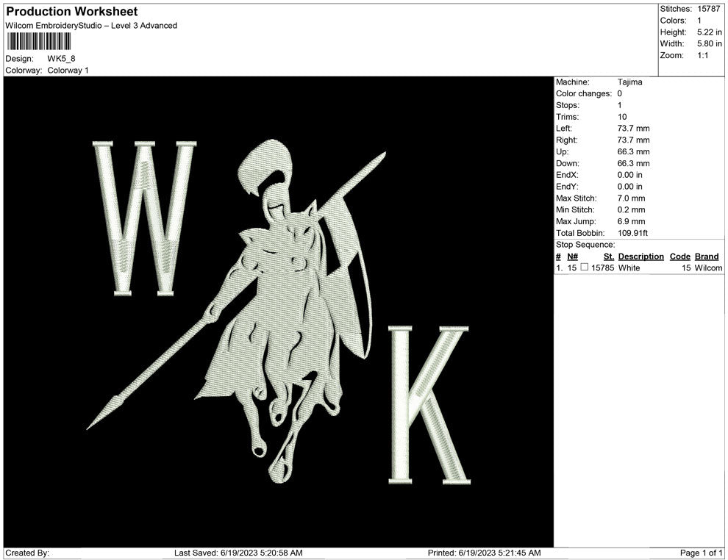Image resolution: width=728 pixels, height=560 pixels.
Task: Click the white color swatch in stop sequence
Action: pyautogui.click(x=584, y=268)
